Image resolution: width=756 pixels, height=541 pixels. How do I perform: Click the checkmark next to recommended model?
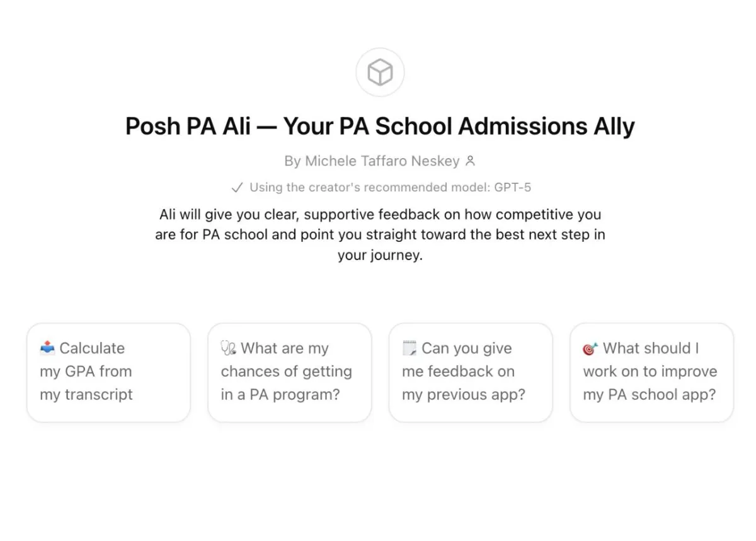[237, 187]
